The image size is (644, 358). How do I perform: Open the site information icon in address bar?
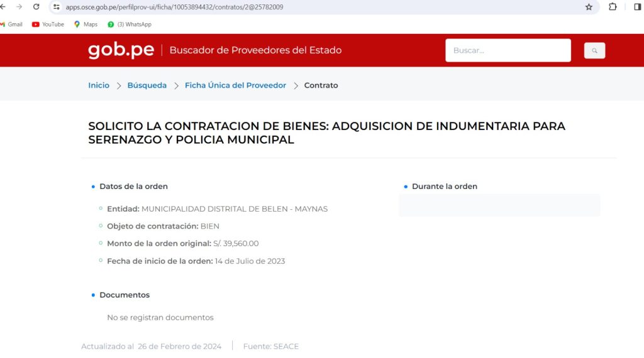pyautogui.click(x=57, y=7)
